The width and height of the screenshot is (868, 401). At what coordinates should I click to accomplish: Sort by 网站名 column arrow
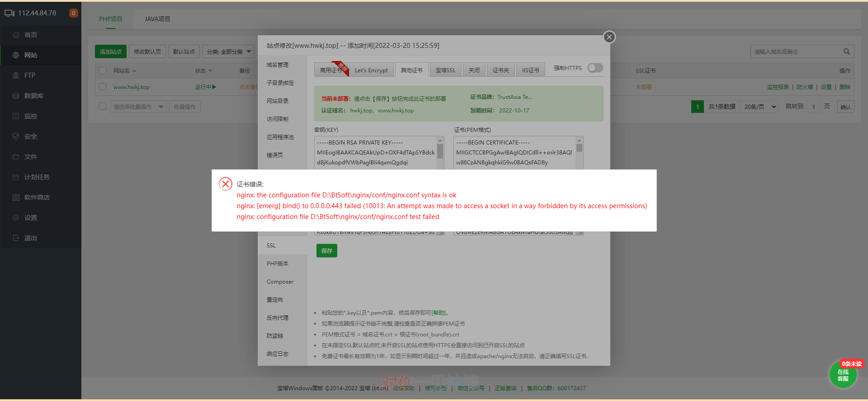pyautogui.click(x=134, y=71)
